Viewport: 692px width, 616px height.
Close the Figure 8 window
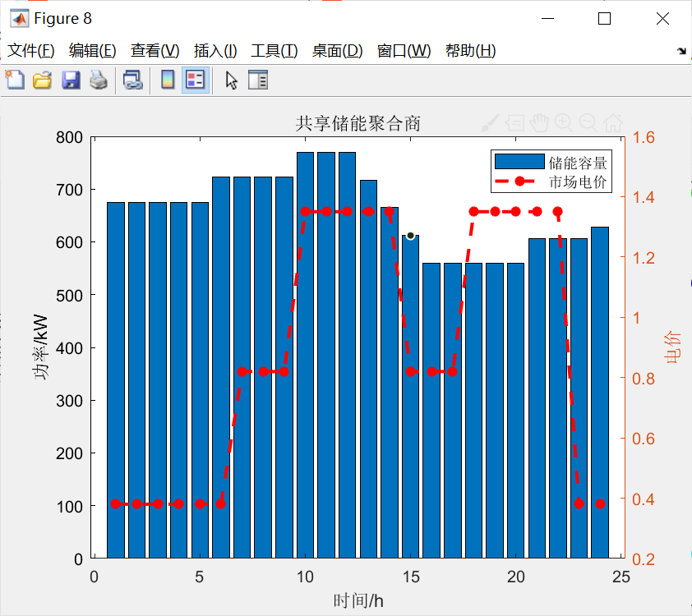(662, 19)
